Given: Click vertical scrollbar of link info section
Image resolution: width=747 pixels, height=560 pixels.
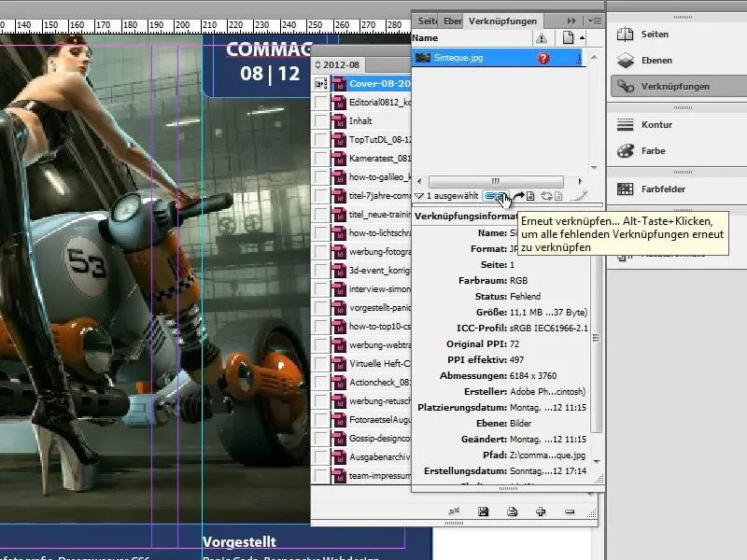Looking at the screenshot, I should [x=596, y=338].
